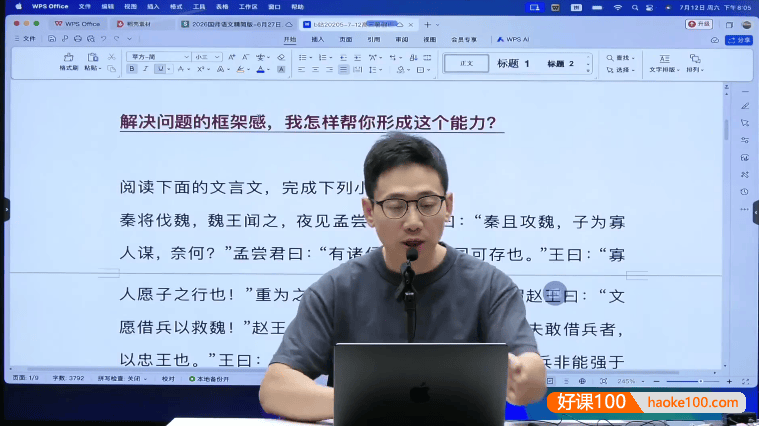Viewport: 759px width, 426px height.
Task: Click the Character Shading A icon
Action: tap(281, 70)
